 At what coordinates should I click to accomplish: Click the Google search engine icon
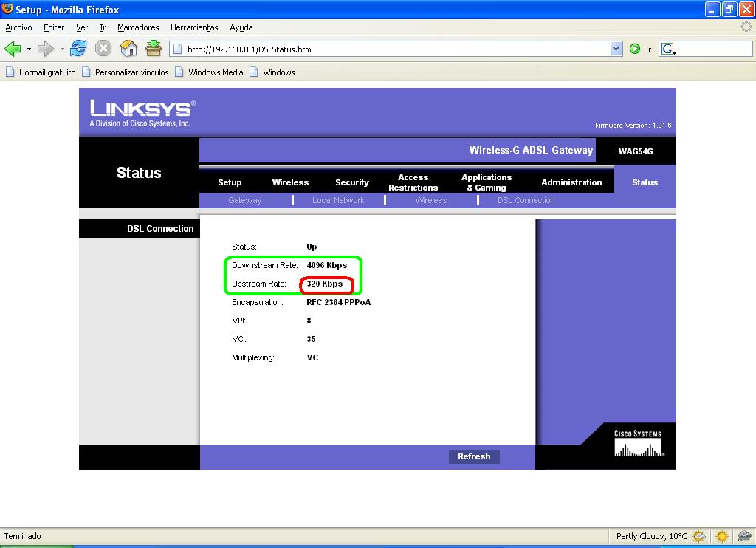point(669,49)
